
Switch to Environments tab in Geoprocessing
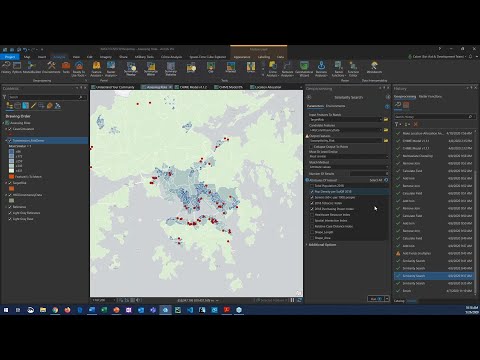335,106
